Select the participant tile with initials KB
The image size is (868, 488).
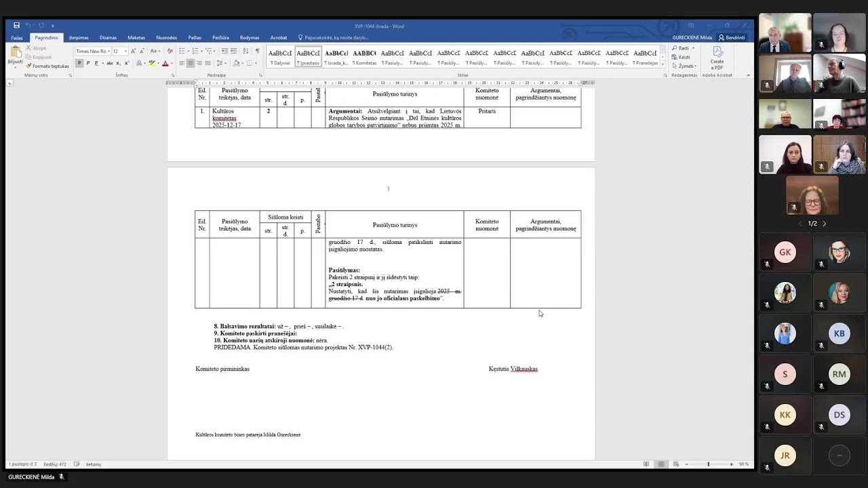(x=839, y=333)
